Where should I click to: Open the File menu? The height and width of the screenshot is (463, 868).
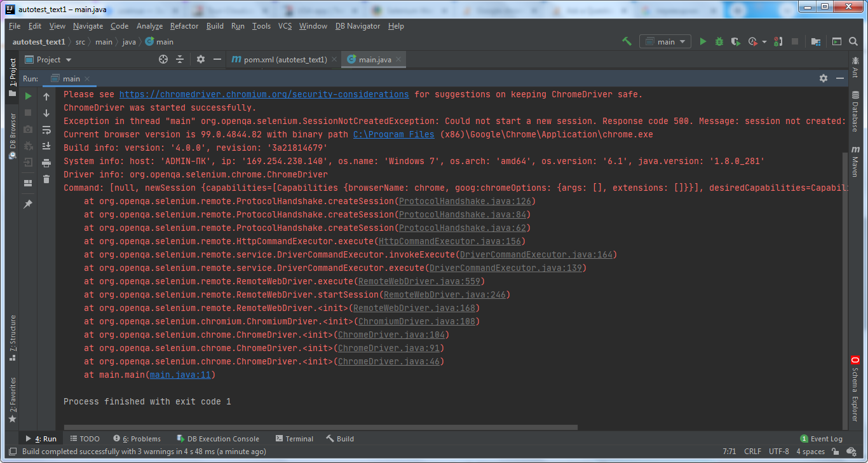click(x=15, y=26)
